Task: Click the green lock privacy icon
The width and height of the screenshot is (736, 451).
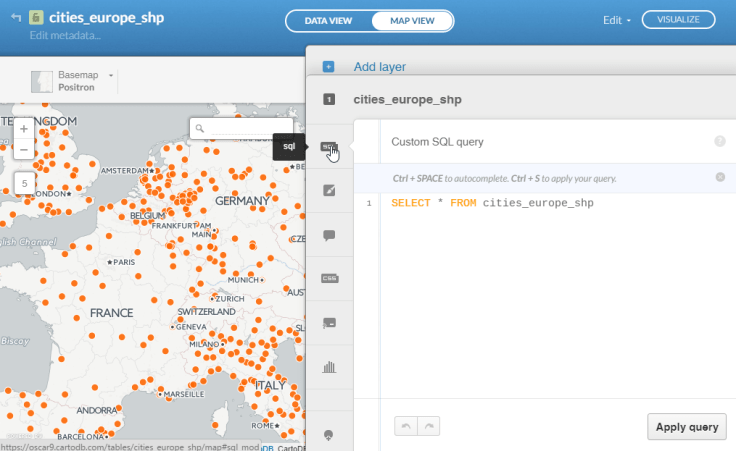Action: pos(36,18)
